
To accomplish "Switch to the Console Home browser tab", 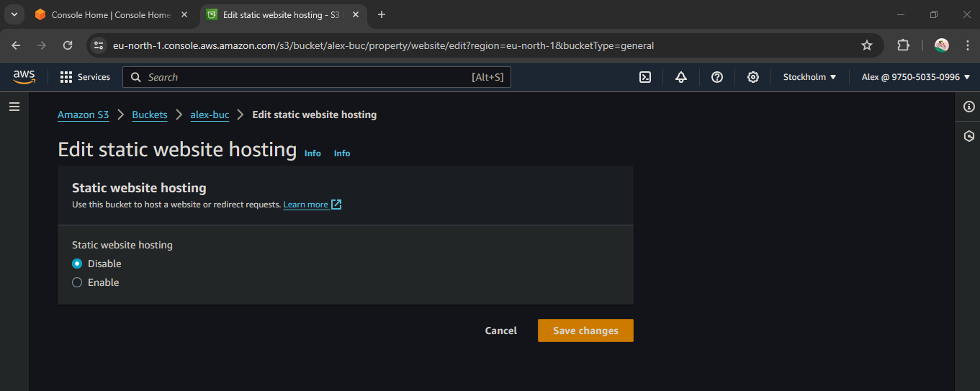I will pyautogui.click(x=111, y=14).
